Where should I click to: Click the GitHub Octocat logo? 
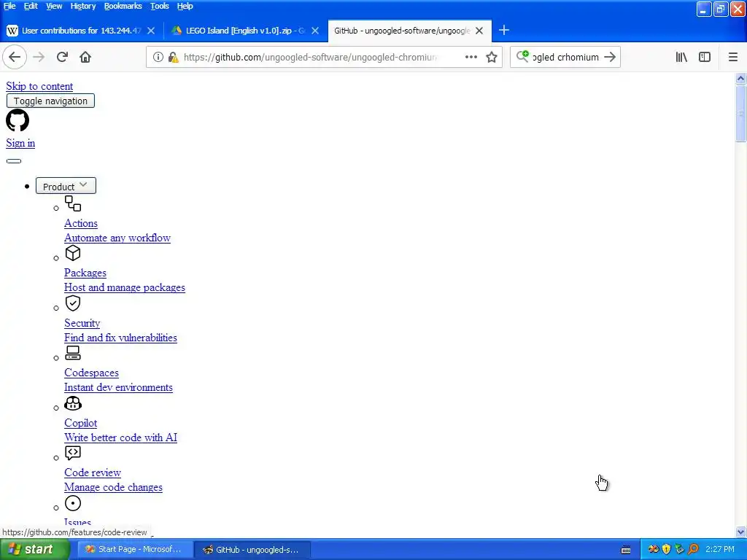(x=18, y=120)
